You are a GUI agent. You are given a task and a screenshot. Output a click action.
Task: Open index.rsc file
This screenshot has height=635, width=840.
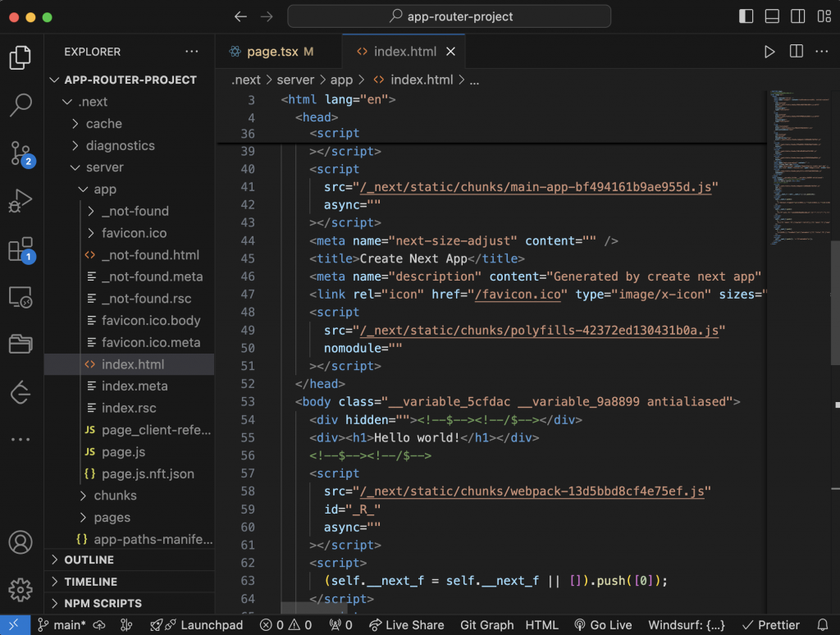129,408
